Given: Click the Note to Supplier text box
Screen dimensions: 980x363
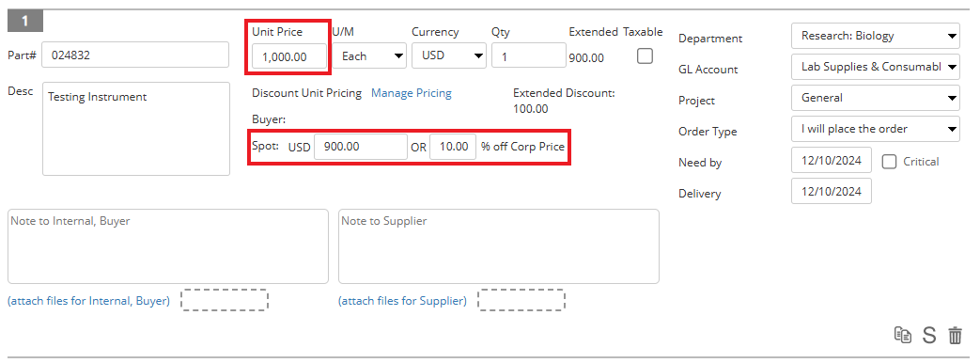Looking at the screenshot, I should click(499, 246).
